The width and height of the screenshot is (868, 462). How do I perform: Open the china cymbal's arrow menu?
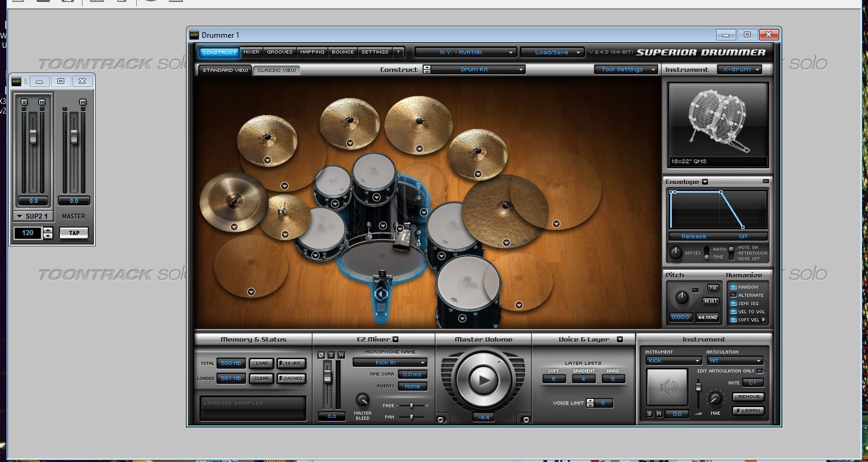(x=234, y=227)
